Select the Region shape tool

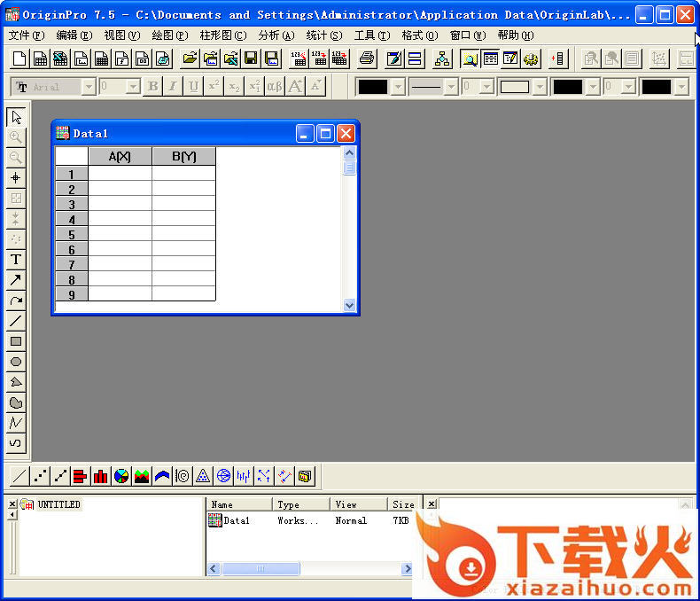[16, 402]
